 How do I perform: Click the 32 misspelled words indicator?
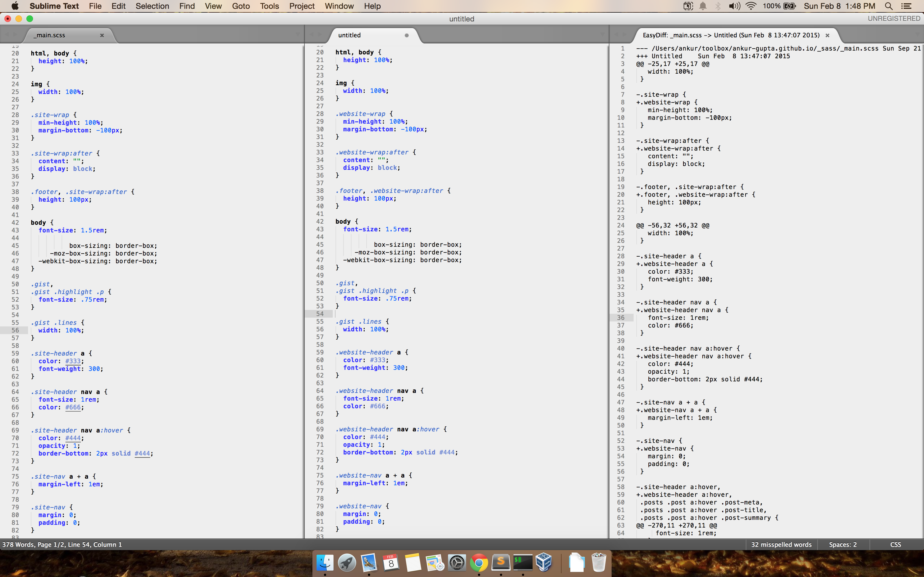[x=780, y=544]
